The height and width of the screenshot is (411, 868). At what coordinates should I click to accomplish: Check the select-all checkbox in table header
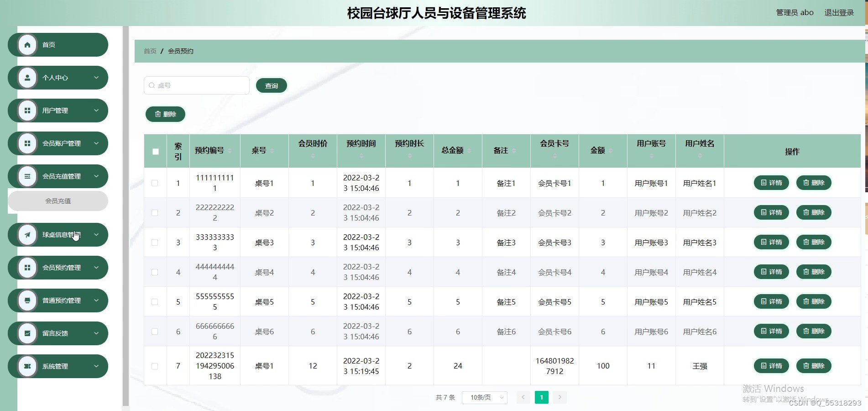point(155,151)
